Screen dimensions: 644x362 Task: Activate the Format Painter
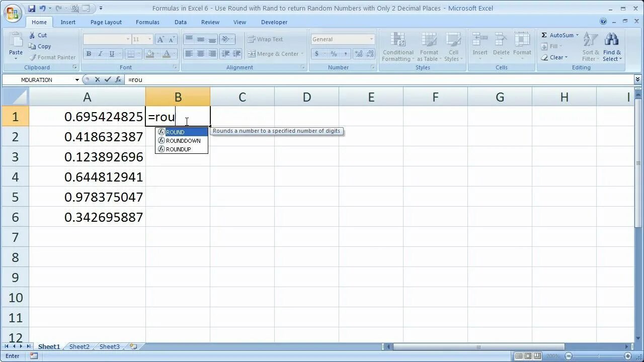52,57
